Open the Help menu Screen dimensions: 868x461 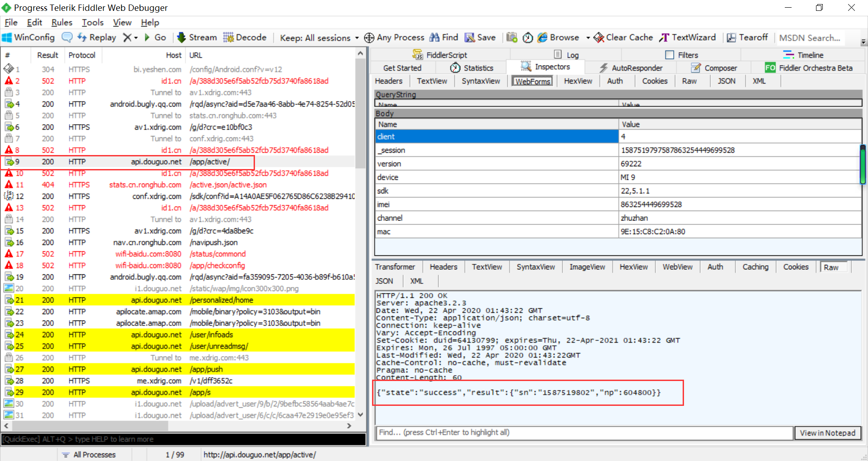coord(150,23)
